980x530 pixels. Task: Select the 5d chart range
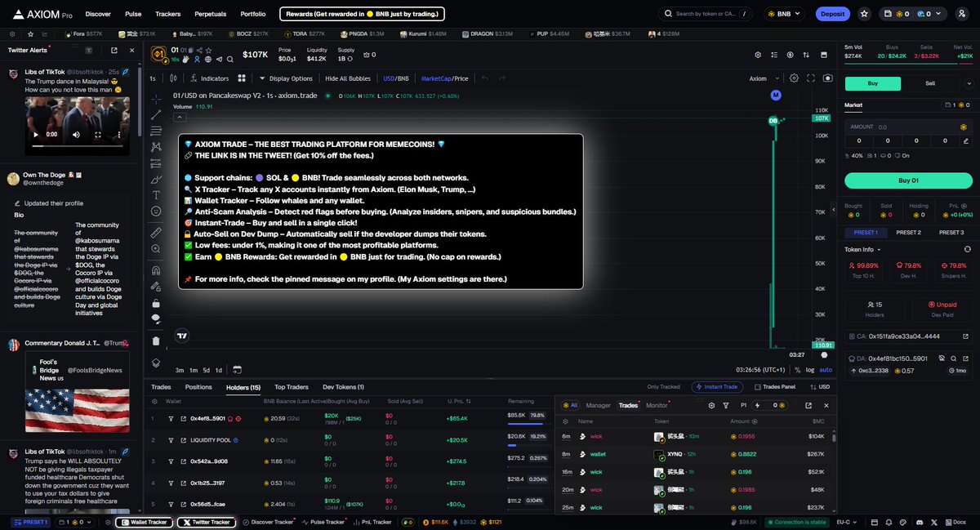pos(206,370)
